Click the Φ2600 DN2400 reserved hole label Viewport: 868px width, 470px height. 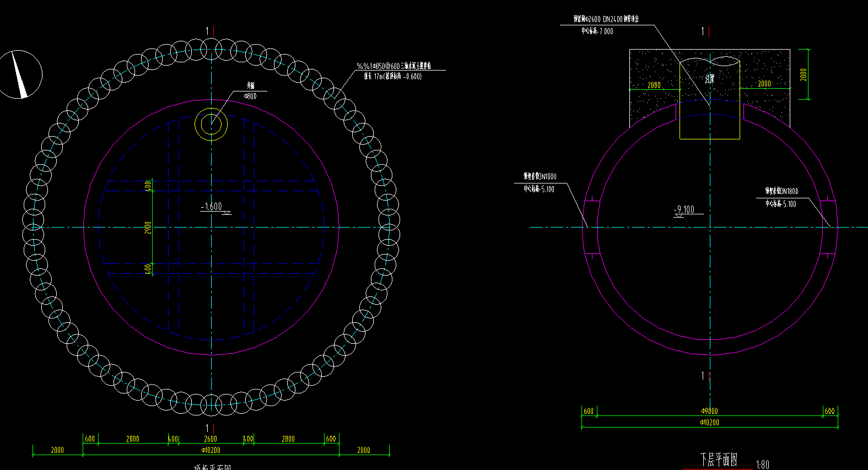(606, 19)
